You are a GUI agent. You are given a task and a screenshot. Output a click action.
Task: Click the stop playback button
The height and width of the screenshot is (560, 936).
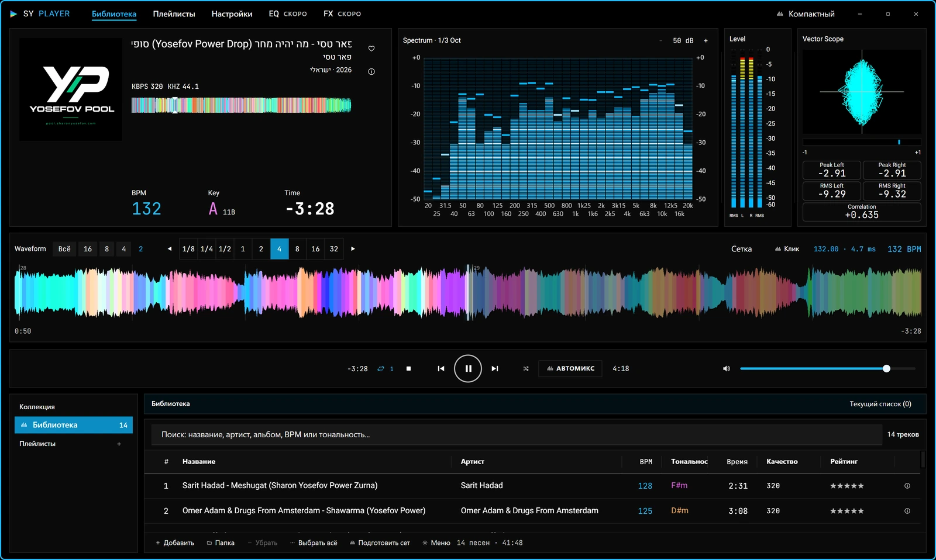[x=408, y=368]
